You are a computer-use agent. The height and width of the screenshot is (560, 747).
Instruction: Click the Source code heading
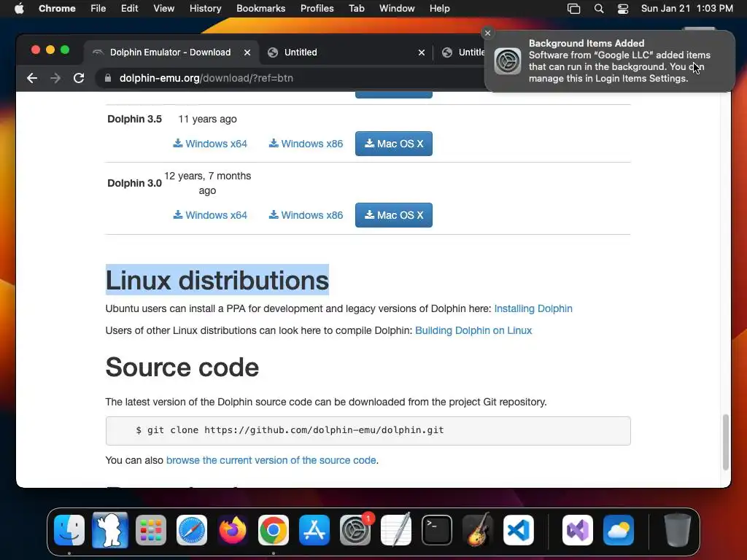pos(182,367)
